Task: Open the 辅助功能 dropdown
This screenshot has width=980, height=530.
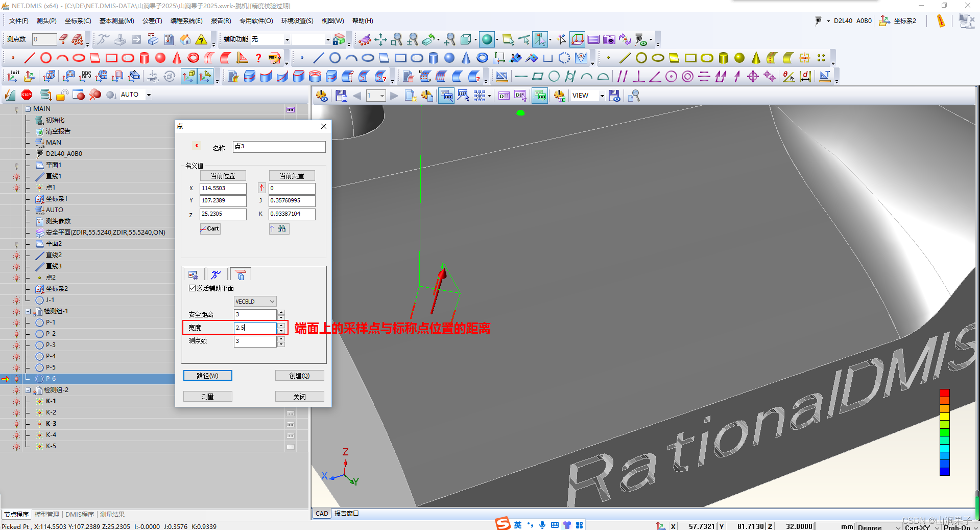Action: pos(287,39)
